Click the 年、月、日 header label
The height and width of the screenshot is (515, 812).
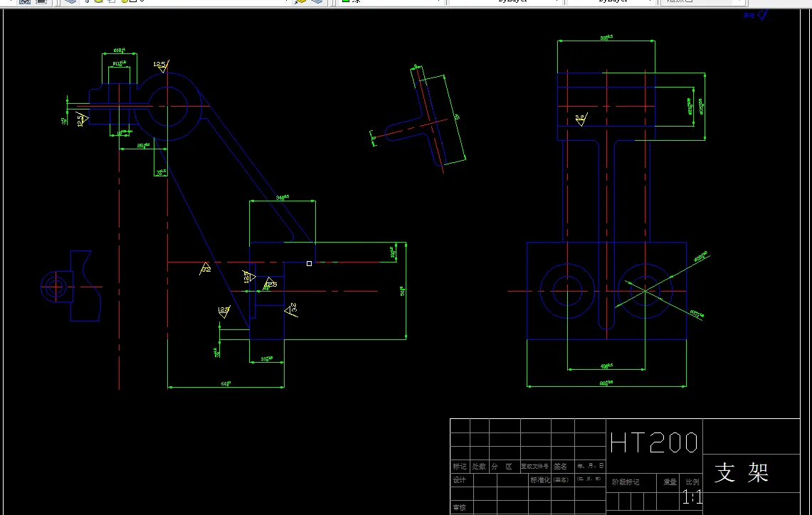pos(591,466)
